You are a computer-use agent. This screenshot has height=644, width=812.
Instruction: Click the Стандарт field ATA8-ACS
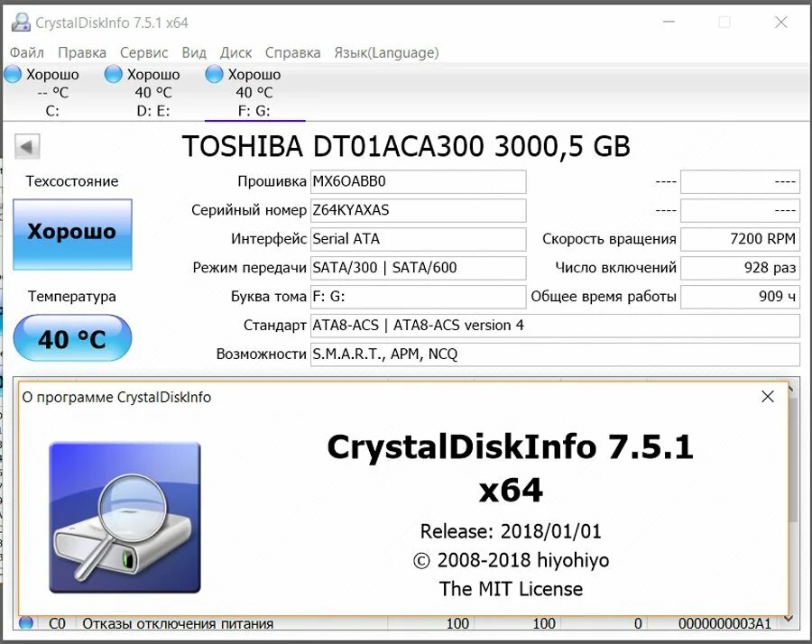[x=555, y=326]
